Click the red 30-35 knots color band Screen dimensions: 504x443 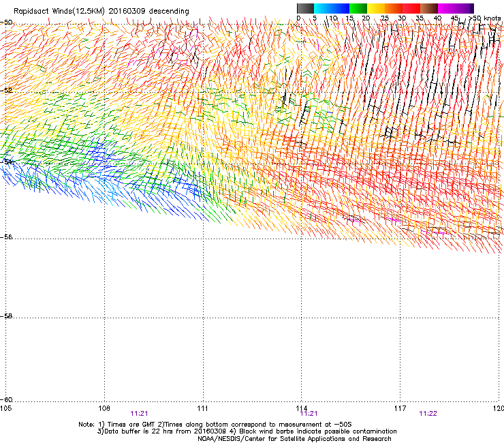click(x=411, y=8)
